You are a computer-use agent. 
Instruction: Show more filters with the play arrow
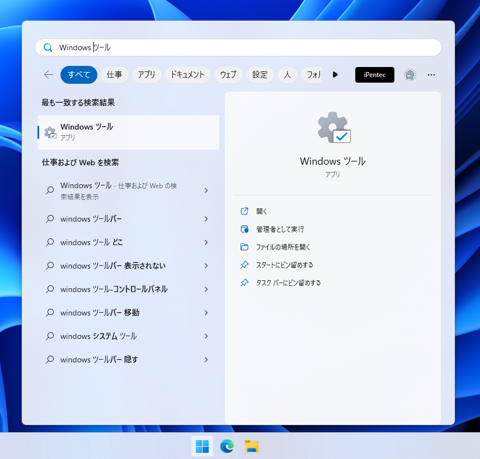335,75
